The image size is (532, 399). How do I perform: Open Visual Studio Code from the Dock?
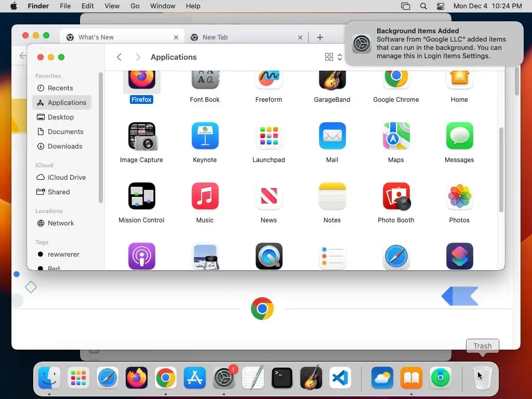[340, 378]
